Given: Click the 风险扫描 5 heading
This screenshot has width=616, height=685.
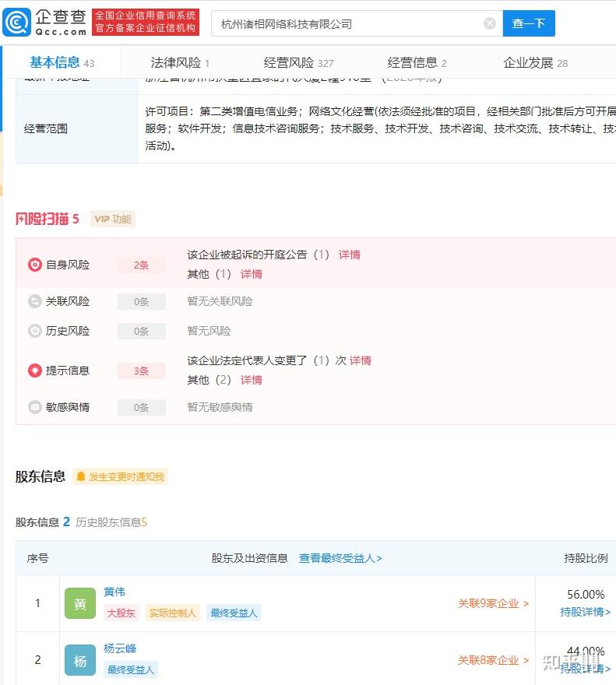Looking at the screenshot, I should click(x=48, y=219).
